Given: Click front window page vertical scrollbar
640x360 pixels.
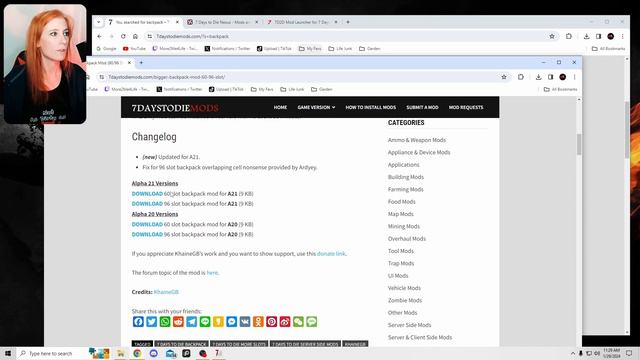Looking at the screenshot, I should pyautogui.click(x=579, y=144).
